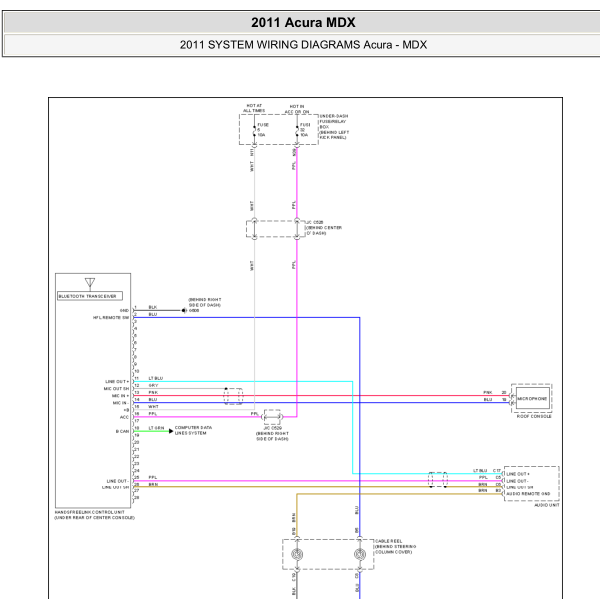Click the "HOT AT ALL TIMES" label

click(254, 108)
